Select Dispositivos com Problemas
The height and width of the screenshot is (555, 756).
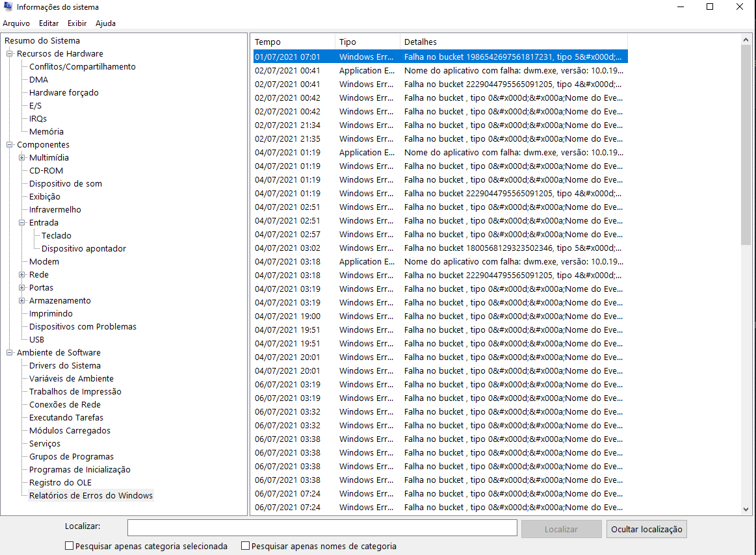(83, 327)
